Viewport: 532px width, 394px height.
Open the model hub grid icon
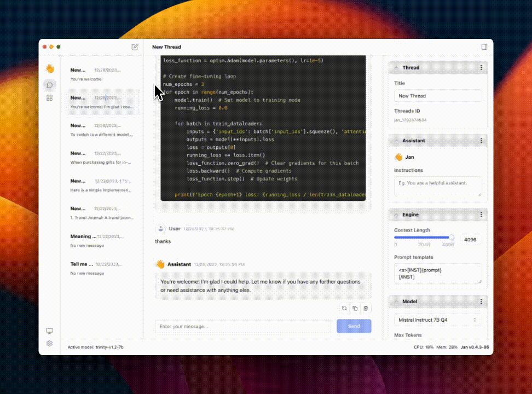[50, 98]
